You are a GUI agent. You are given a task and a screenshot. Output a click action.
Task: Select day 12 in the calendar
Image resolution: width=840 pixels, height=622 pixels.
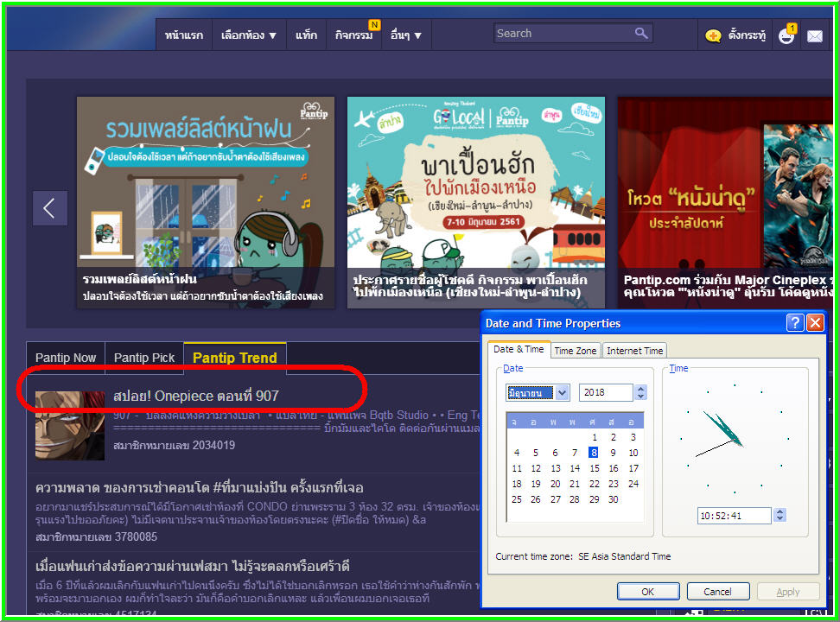click(536, 468)
